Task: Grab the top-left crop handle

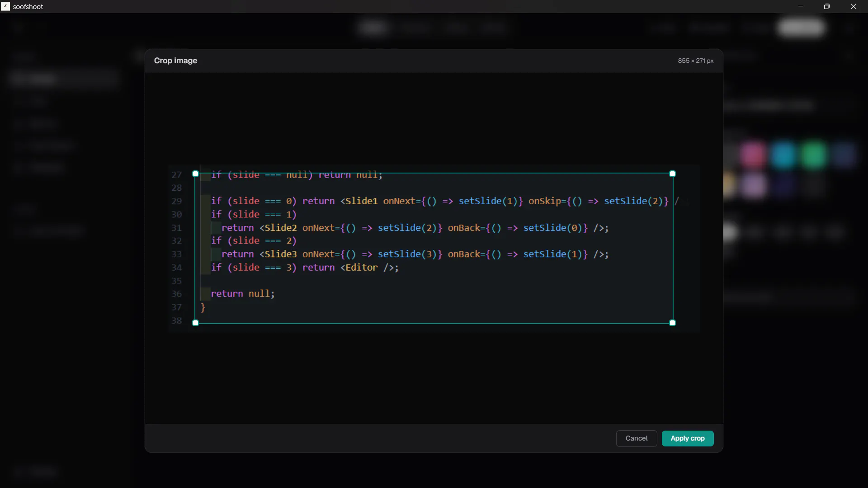Action: [195, 174]
